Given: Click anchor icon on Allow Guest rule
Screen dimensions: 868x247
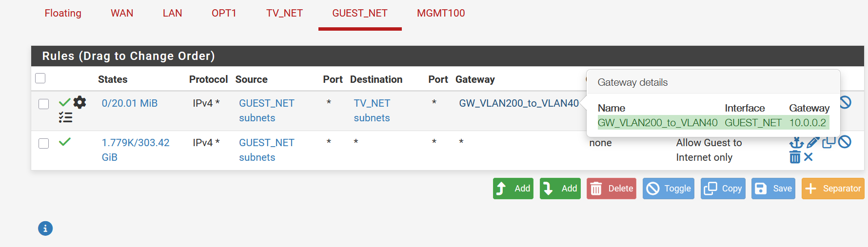Looking at the screenshot, I should pos(796,142).
